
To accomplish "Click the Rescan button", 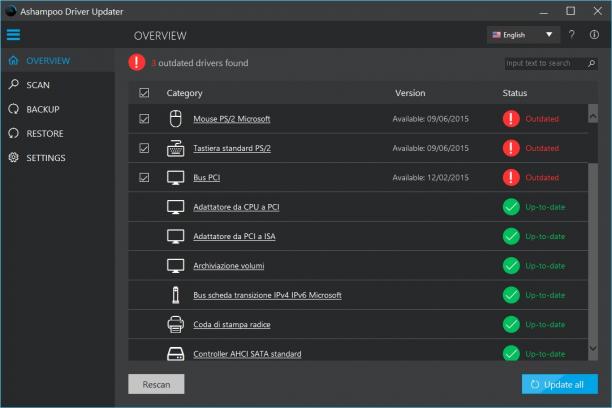I will (156, 384).
